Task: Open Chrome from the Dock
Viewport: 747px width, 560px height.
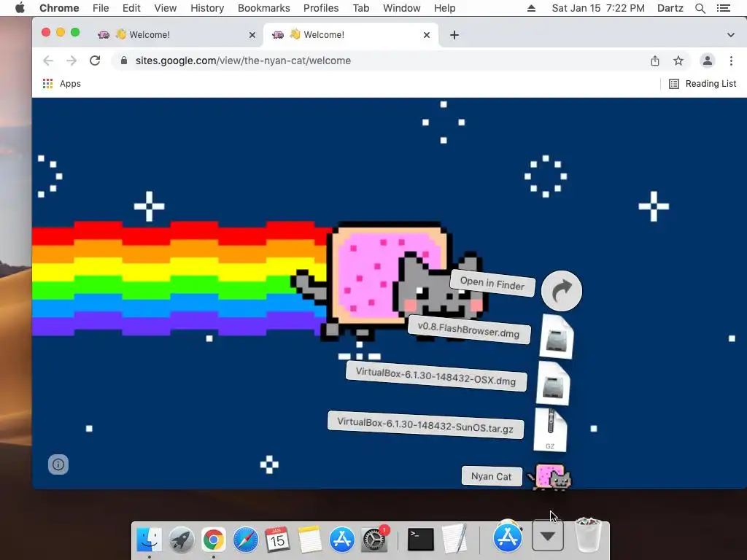Action: tap(214, 540)
